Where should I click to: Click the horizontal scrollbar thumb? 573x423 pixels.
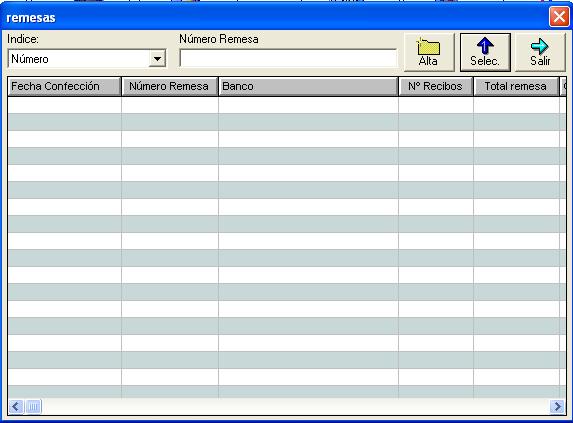point(33,406)
